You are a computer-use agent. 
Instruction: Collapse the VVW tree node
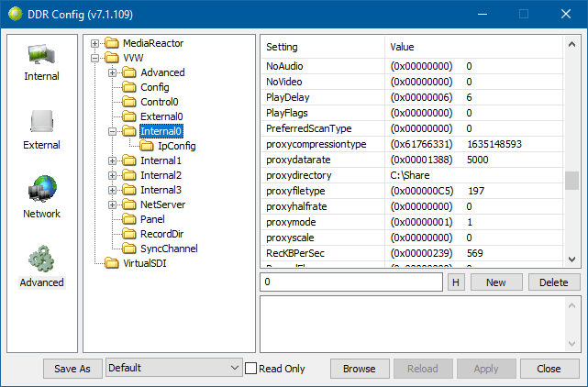click(x=94, y=58)
